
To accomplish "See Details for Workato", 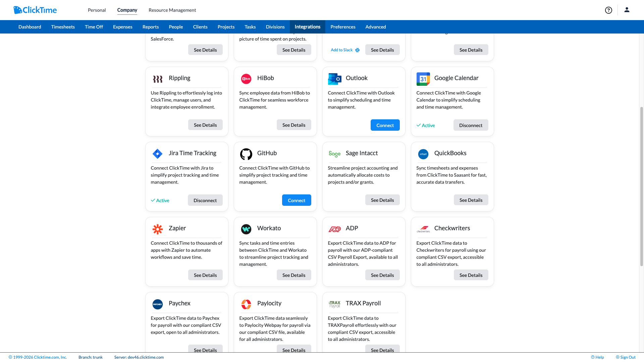I will click(294, 275).
